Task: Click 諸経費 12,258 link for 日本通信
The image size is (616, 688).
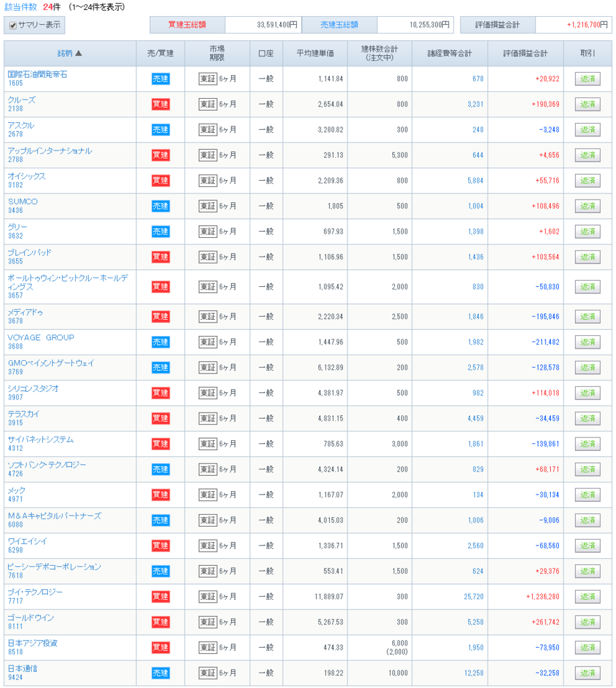Action: tap(474, 673)
